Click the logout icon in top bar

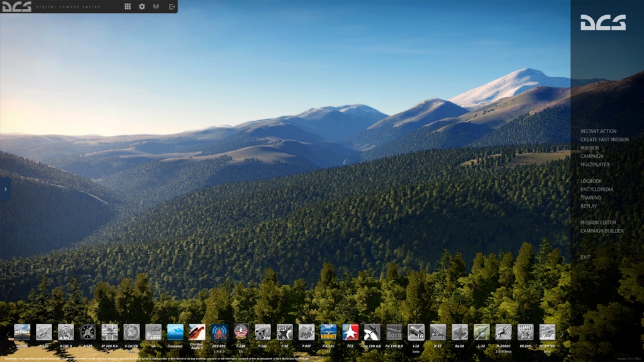172,6
